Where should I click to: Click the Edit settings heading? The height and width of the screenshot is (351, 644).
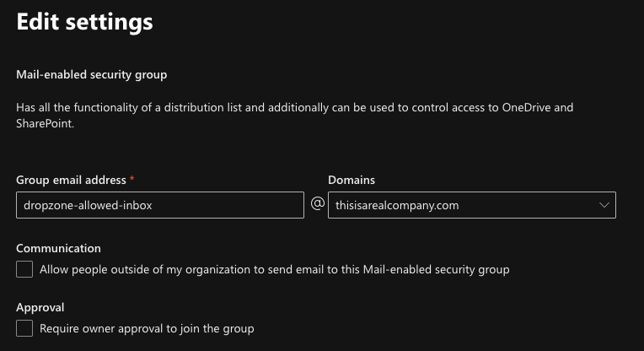click(85, 22)
